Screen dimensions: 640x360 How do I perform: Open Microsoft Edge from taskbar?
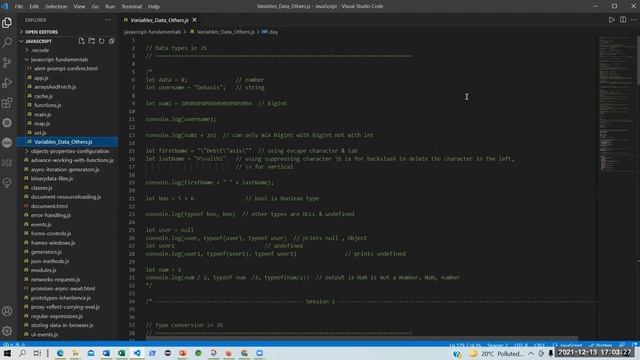point(60,353)
